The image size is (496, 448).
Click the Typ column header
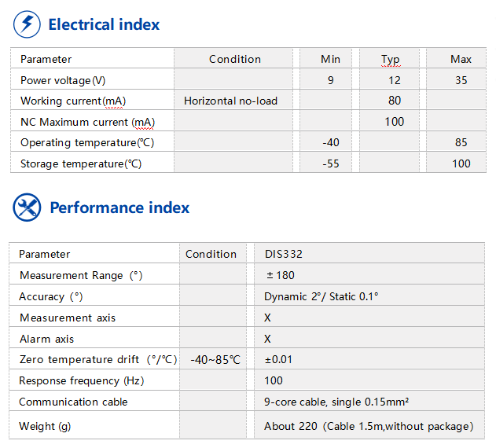coord(391,60)
